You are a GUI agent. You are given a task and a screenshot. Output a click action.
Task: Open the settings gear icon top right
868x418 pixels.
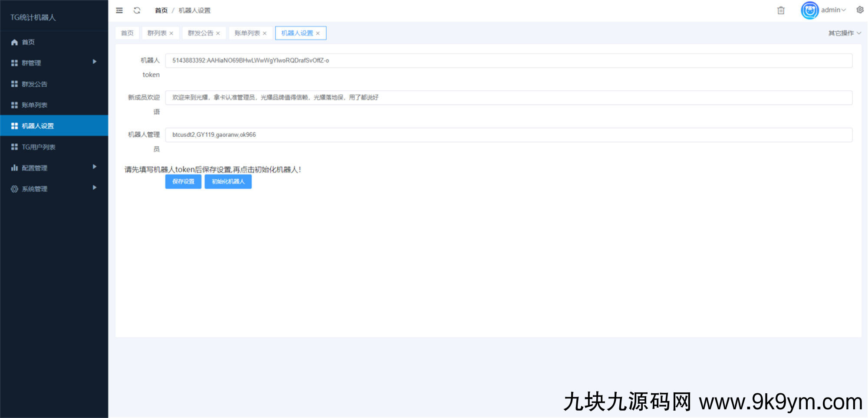860,10
